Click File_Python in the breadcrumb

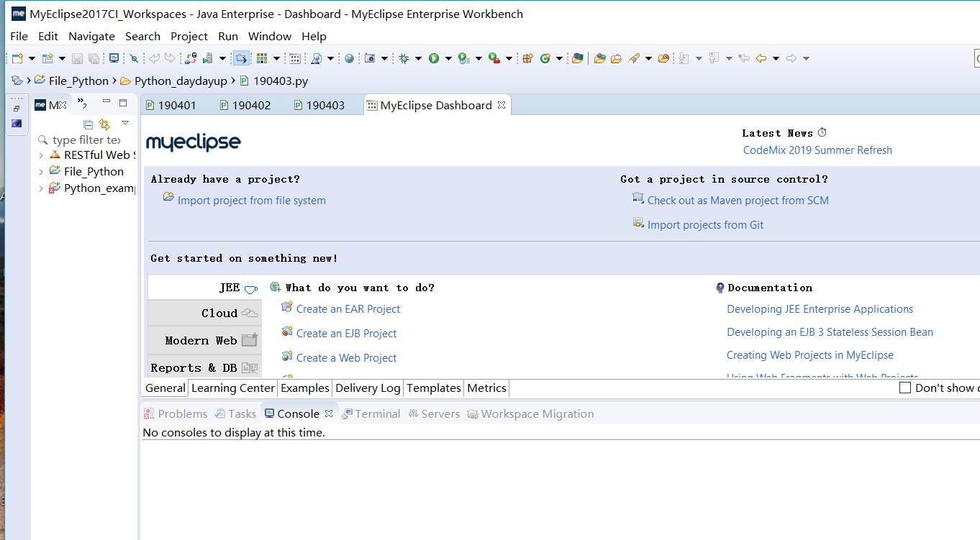[x=78, y=81]
